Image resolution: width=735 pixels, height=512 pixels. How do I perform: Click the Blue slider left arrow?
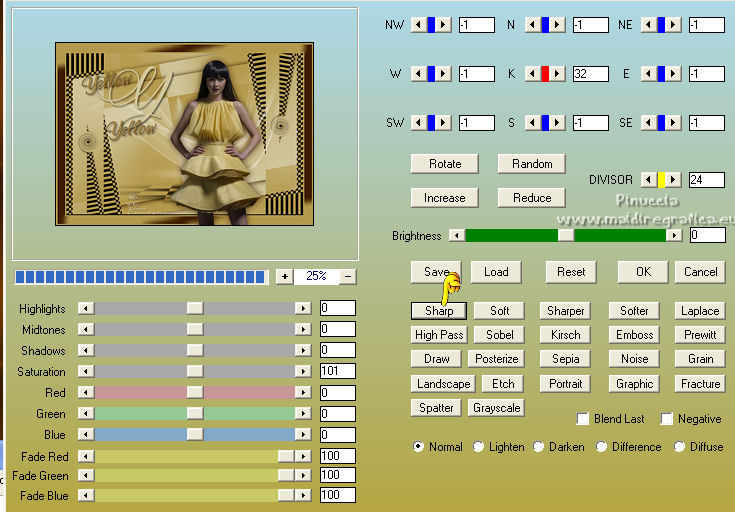pos(86,435)
